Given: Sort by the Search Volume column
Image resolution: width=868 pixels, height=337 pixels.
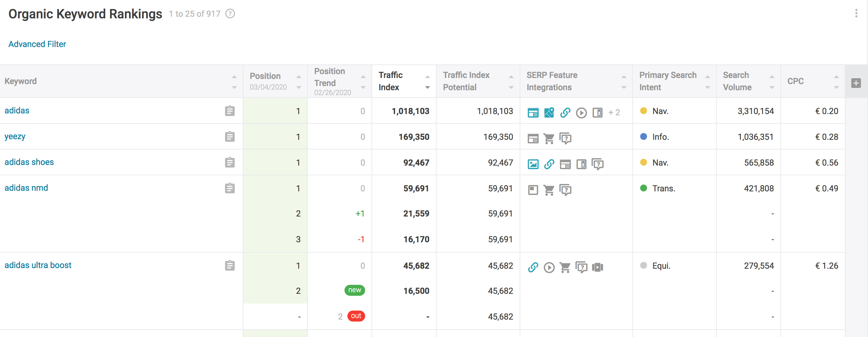Looking at the screenshot, I should (772, 82).
